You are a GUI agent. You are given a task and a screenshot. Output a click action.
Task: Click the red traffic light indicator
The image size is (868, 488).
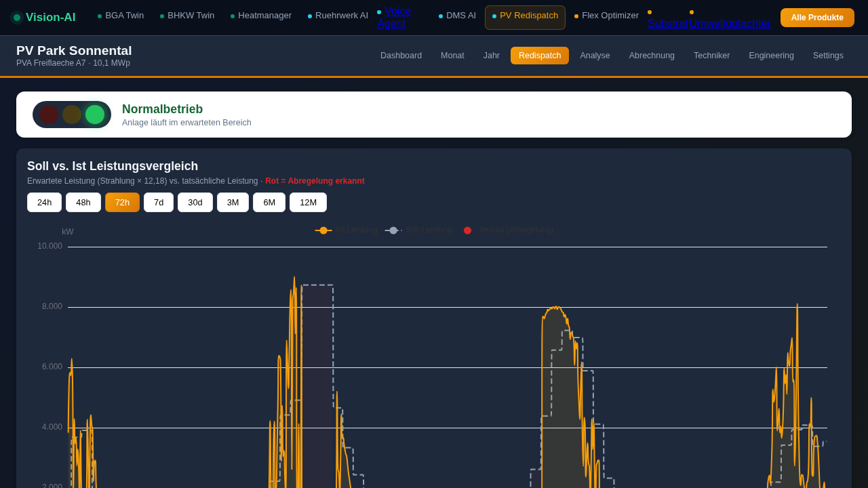click(x=49, y=115)
